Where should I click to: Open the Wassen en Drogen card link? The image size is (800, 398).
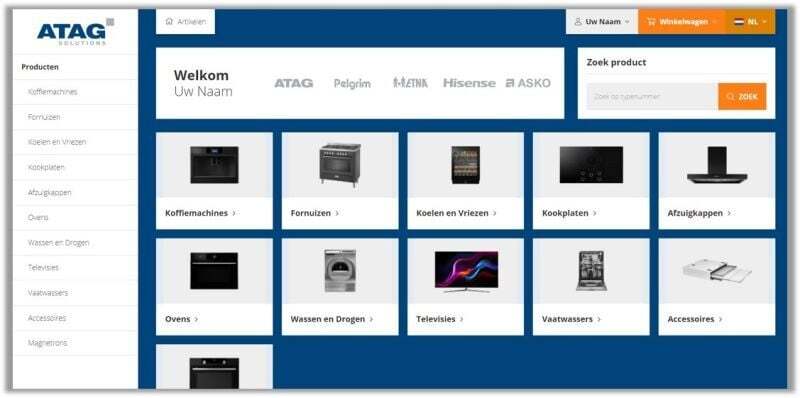pyautogui.click(x=332, y=319)
